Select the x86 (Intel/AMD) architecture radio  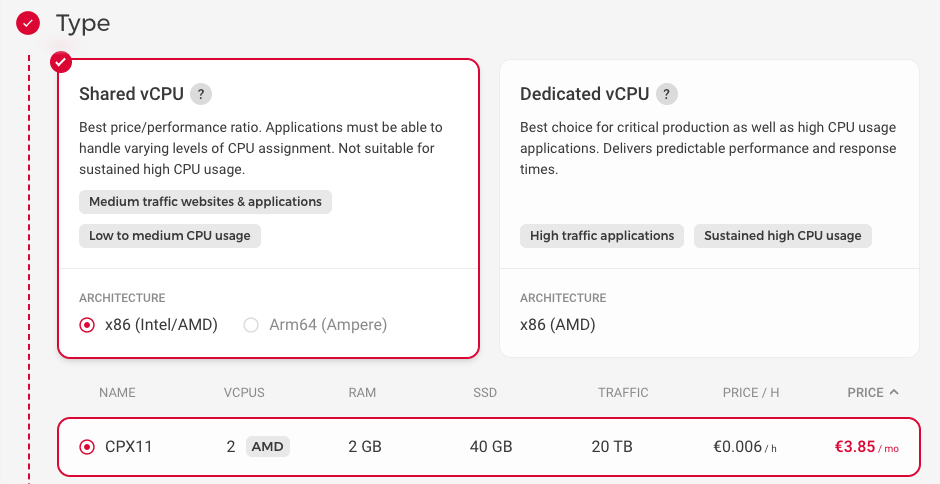(87, 325)
